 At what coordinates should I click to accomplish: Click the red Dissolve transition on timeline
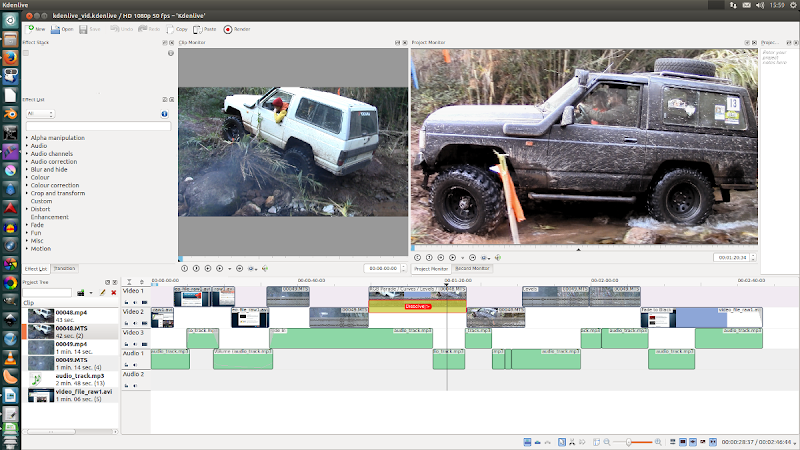coord(417,306)
